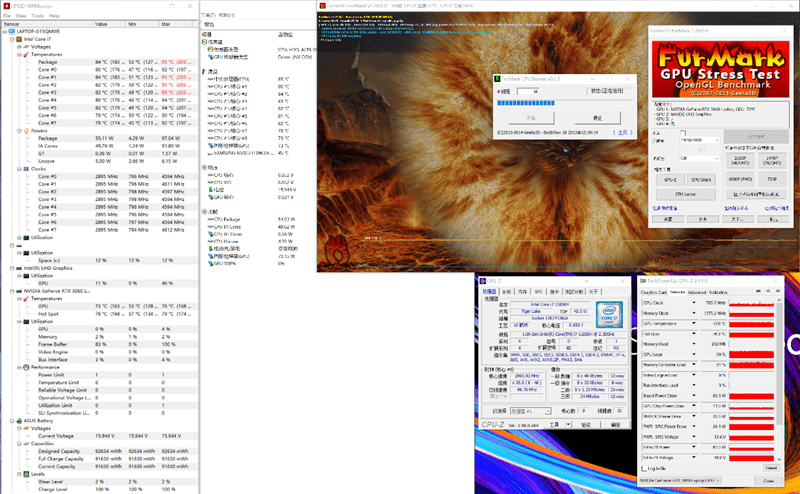The height and width of the screenshot is (494, 800).
Task: Open the anti-aliasing dropdown showing Off
Action: (699, 158)
